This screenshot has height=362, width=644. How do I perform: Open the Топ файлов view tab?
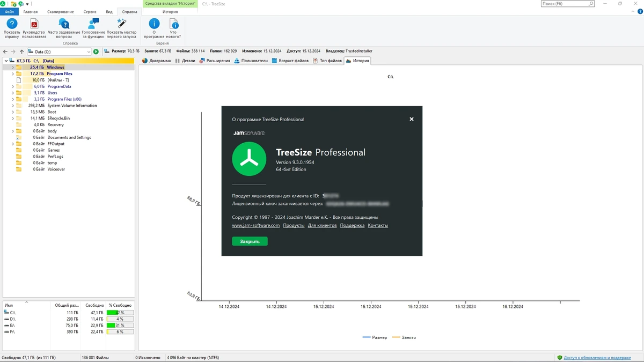(x=327, y=61)
